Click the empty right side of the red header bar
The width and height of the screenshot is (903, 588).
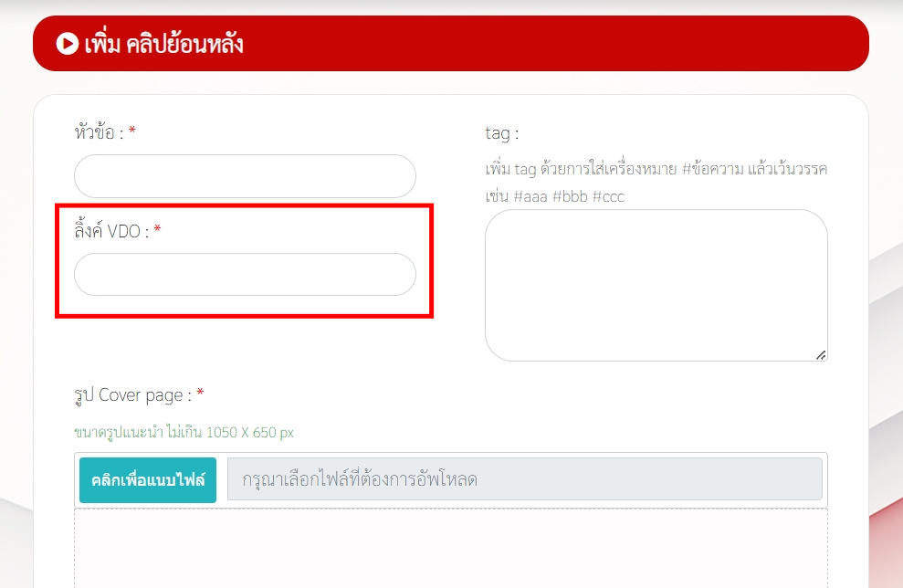click(639, 44)
